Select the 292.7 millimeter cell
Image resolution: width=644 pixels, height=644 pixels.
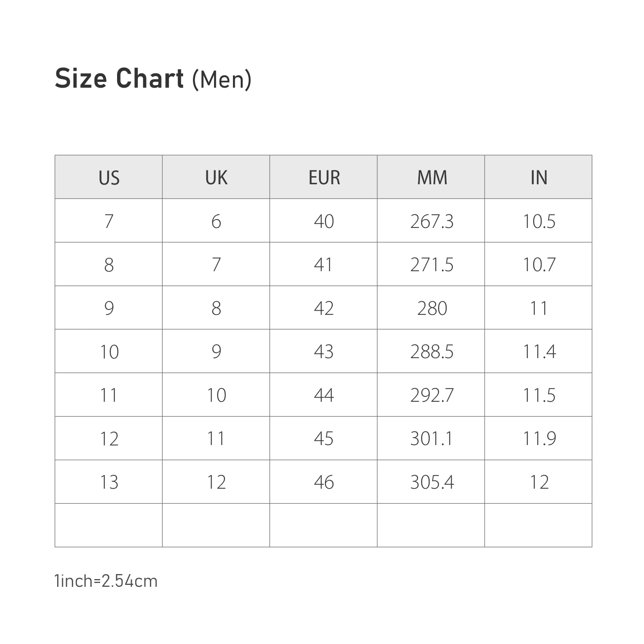[432, 395]
